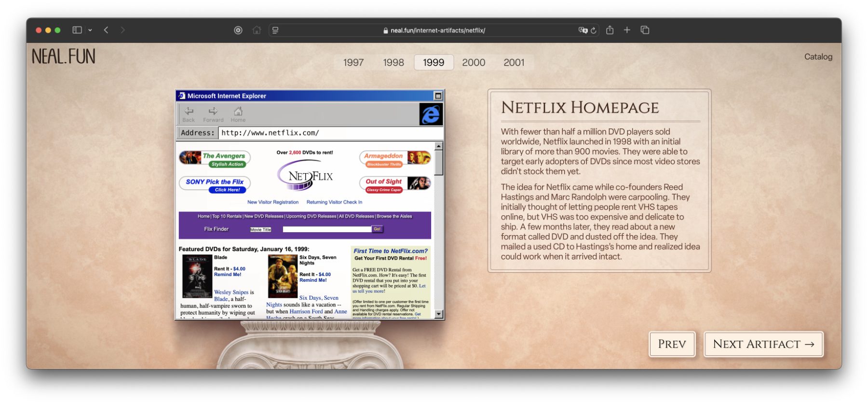Select the 1997 year tab
Viewport: 868px width, 404px height.
coord(353,62)
